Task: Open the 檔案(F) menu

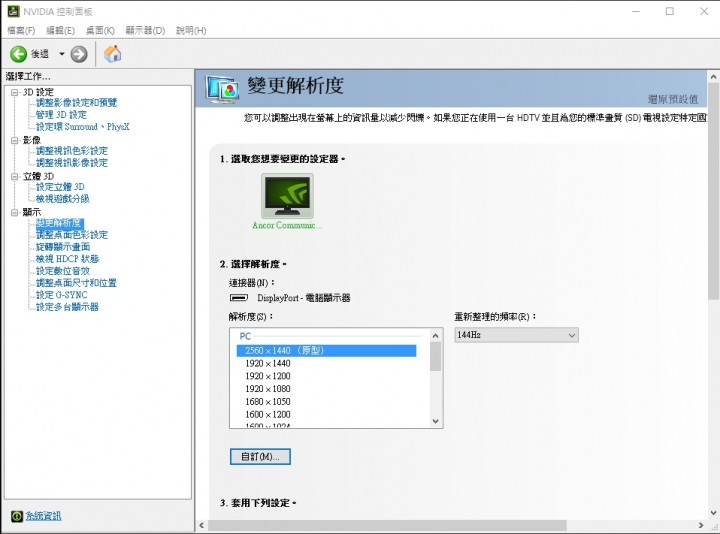Action: [x=21, y=30]
